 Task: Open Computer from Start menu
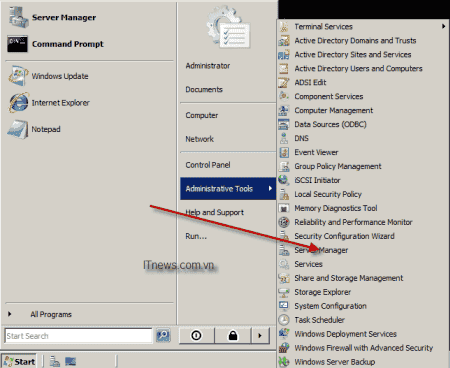[202, 115]
